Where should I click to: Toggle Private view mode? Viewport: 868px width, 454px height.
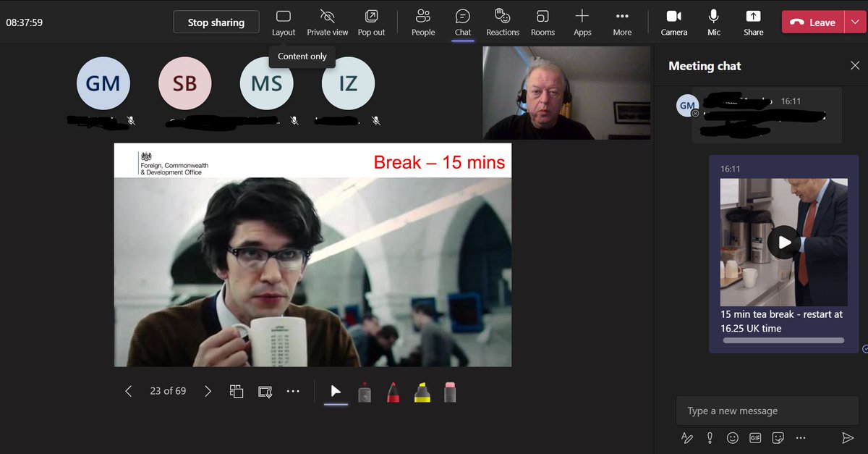(x=328, y=22)
